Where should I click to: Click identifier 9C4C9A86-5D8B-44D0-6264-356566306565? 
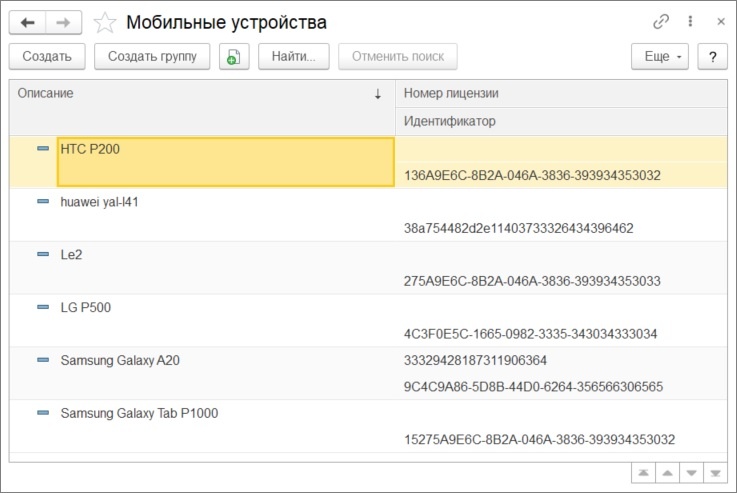click(533, 387)
